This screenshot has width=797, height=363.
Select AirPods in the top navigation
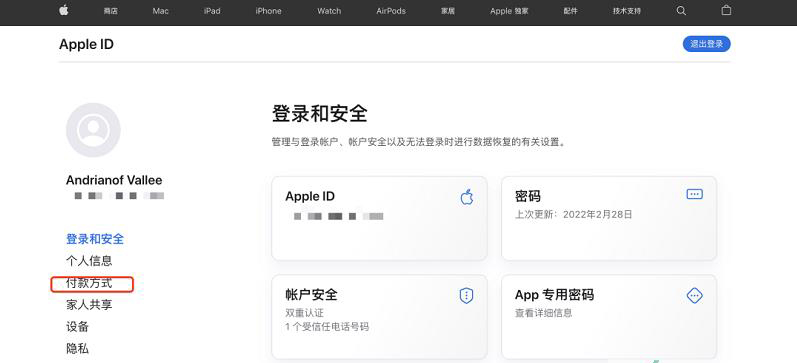click(391, 11)
